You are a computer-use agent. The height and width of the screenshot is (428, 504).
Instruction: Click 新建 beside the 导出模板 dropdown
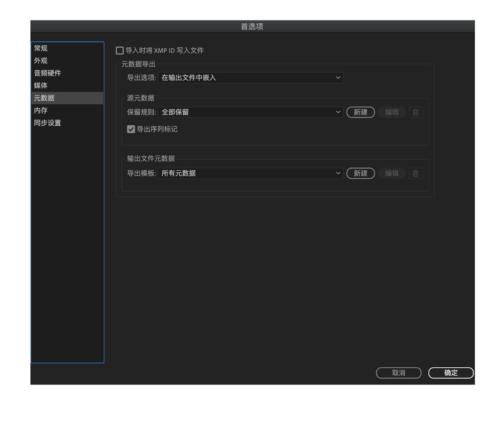click(x=360, y=173)
